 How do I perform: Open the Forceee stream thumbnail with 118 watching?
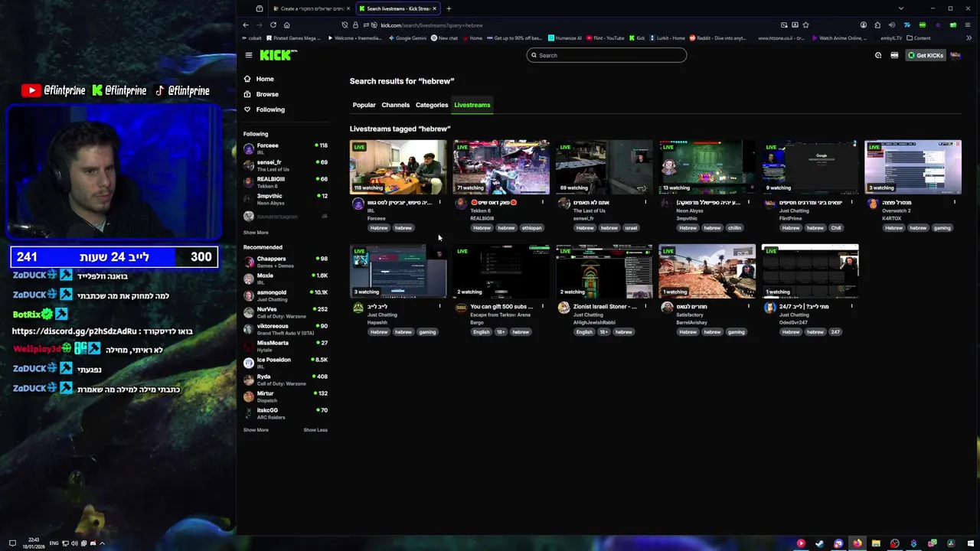tap(398, 167)
